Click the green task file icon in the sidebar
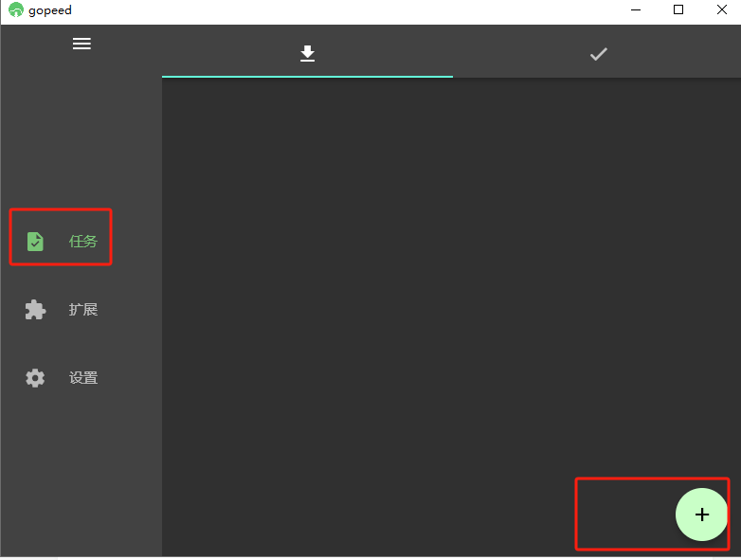 point(35,242)
